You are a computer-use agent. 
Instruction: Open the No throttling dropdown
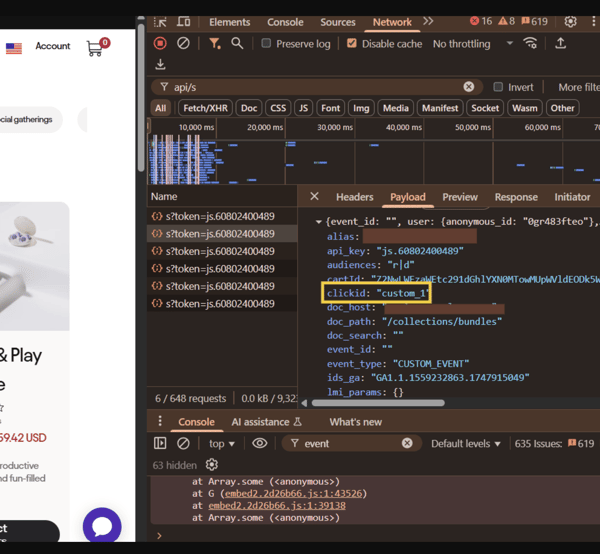click(473, 44)
